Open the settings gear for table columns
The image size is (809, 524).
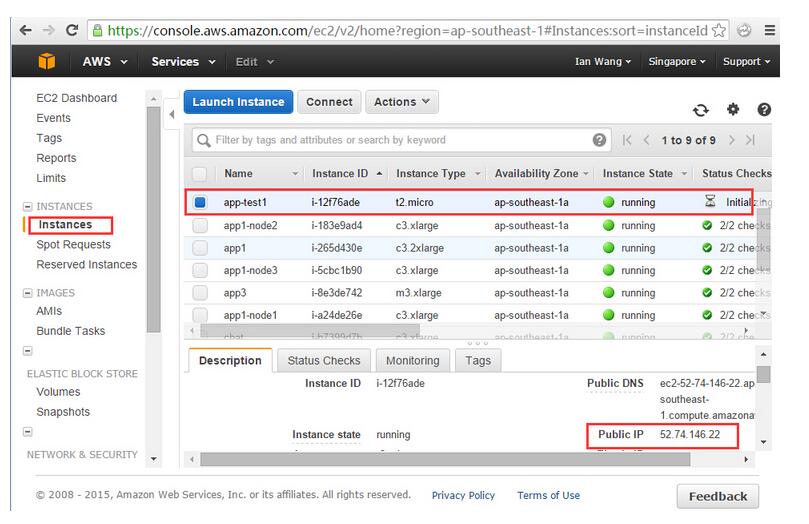click(733, 109)
